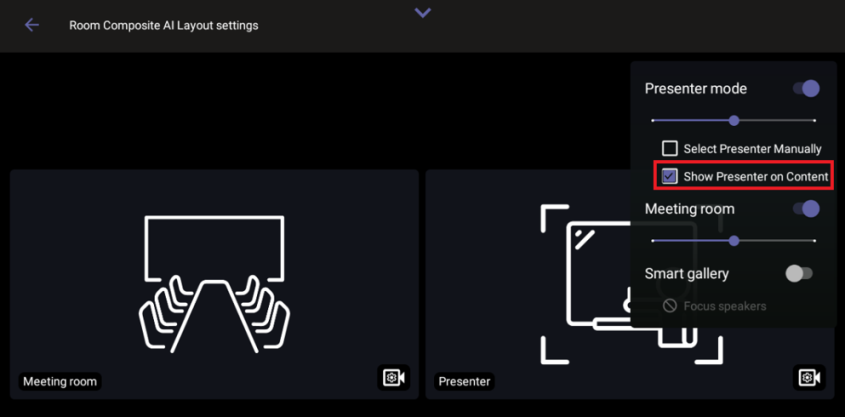The height and width of the screenshot is (417, 845).
Task: Enable the Smart gallery toggle
Action: tap(799, 273)
